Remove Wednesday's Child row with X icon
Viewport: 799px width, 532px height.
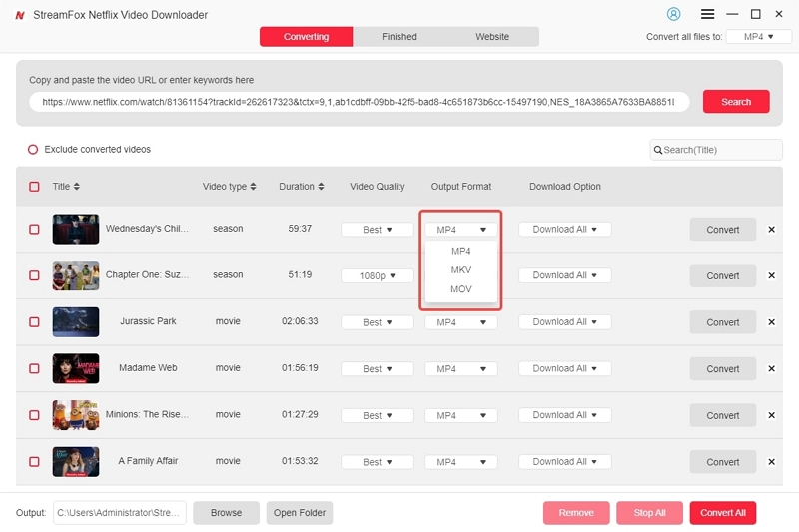tap(771, 230)
